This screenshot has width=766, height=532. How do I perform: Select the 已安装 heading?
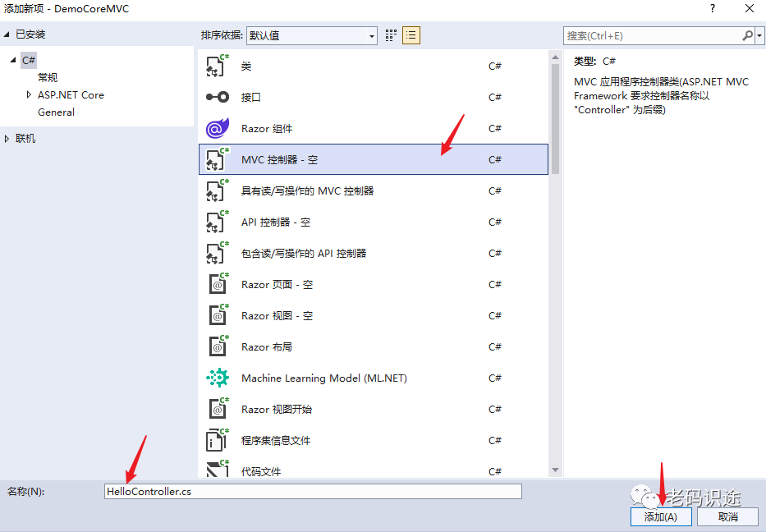coord(30,34)
